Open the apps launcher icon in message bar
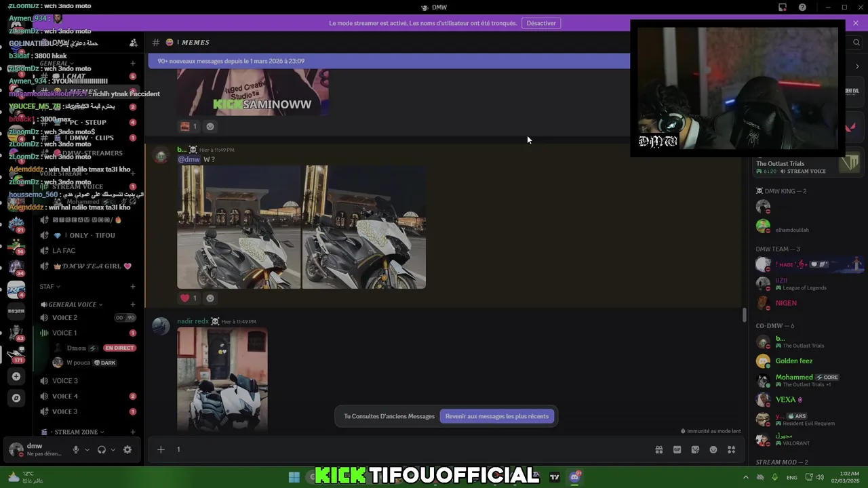 (732, 449)
